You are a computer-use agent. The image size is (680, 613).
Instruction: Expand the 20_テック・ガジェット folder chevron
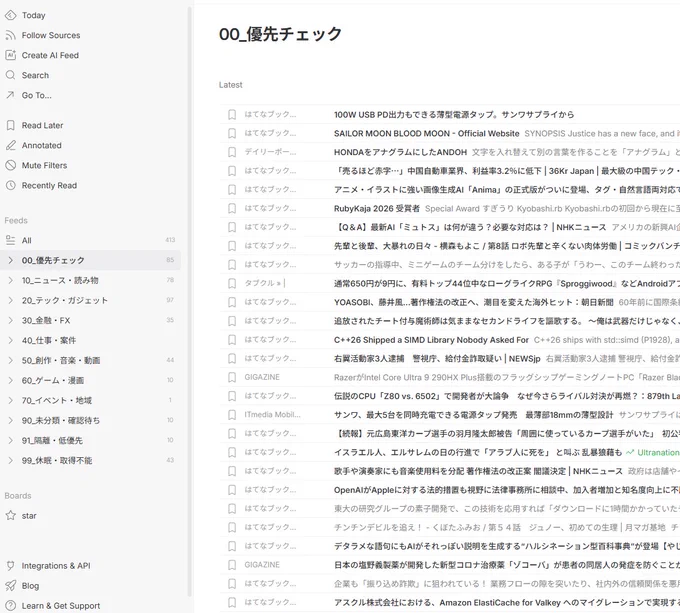pyautogui.click(x=10, y=300)
